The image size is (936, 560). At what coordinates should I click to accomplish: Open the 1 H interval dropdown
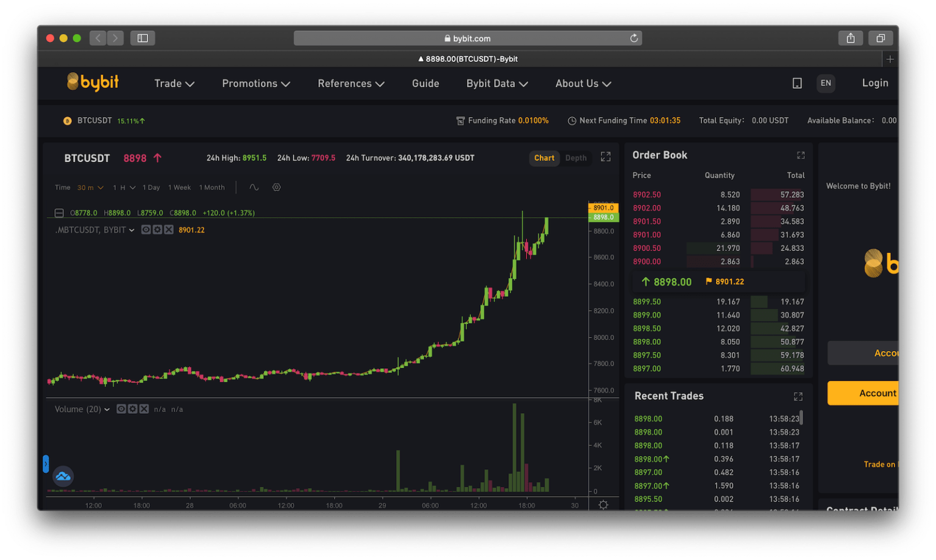coord(124,187)
